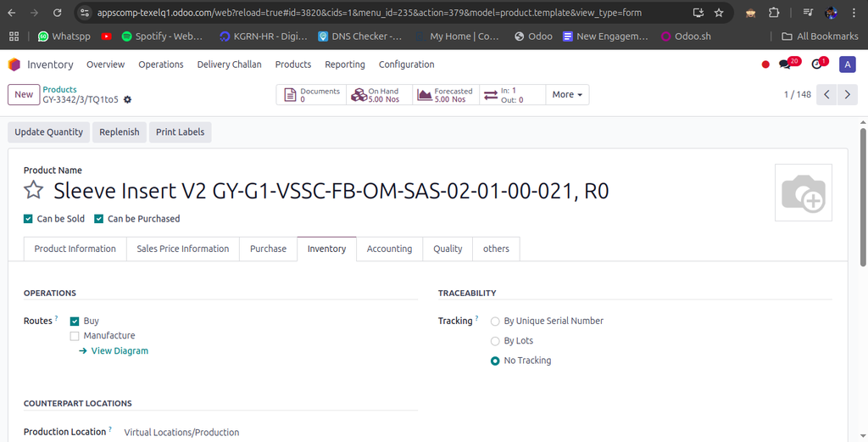Viewport: 868px width, 442px height.
Task: Click the Update Quantity button
Action: [x=49, y=132]
